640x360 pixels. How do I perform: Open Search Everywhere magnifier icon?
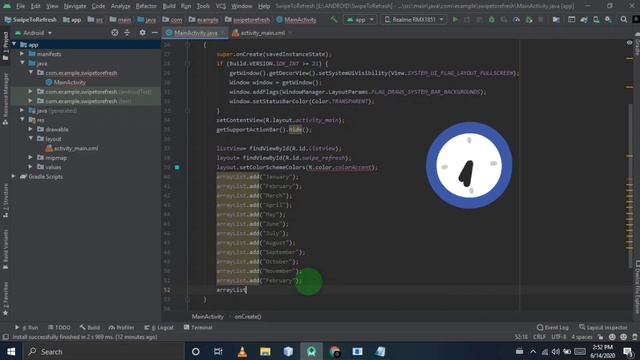point(624,20)
